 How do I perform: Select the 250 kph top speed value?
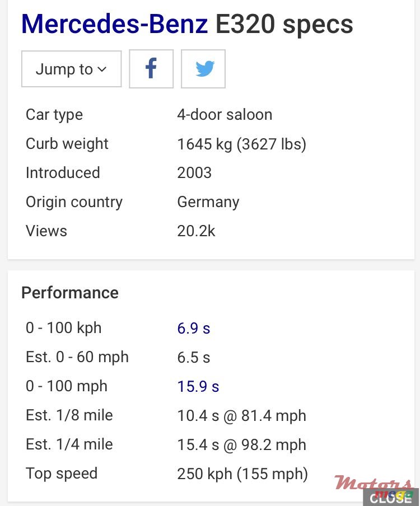(x=242, y=474)
